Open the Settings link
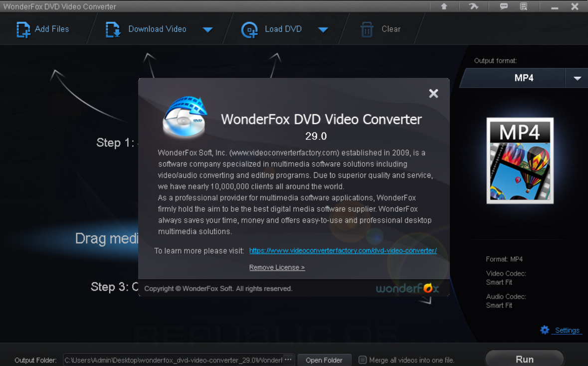The width and height of the screenshot is (588, 366). [x=567, y=331]
